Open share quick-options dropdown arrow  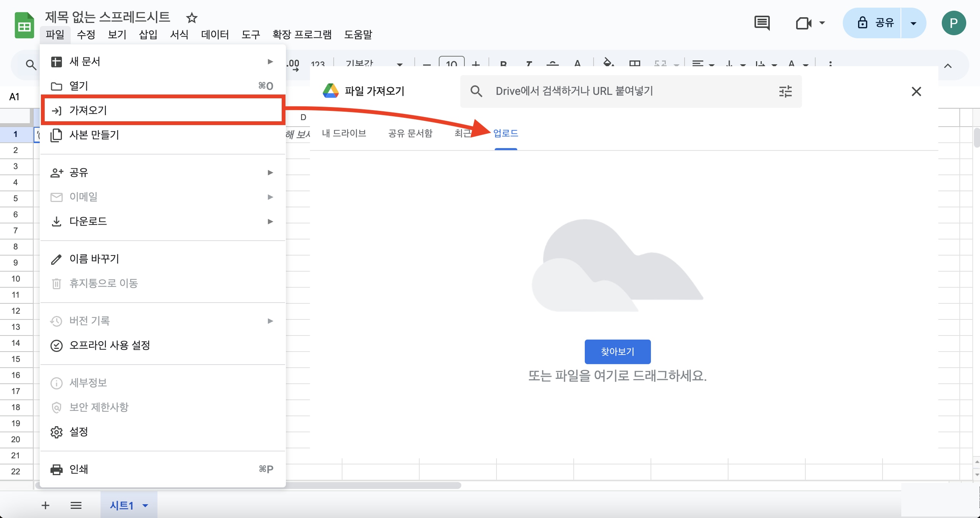913,23
